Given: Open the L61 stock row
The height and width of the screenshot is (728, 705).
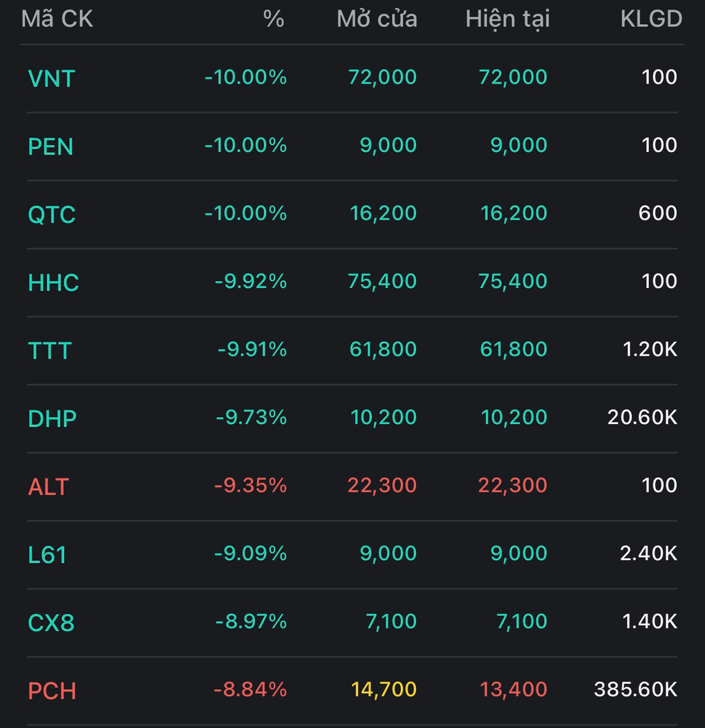Looking at the screenshot, I should click(352, 555).
